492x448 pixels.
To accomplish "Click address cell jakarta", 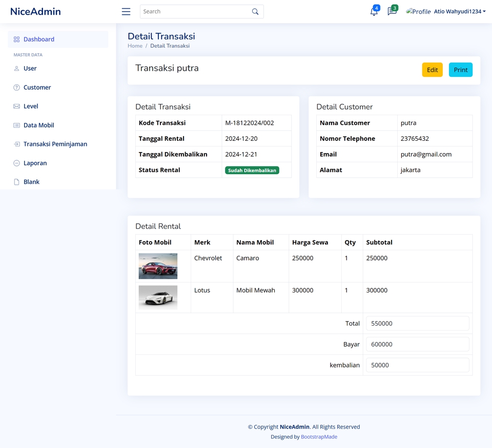I will tap(435, 170).
